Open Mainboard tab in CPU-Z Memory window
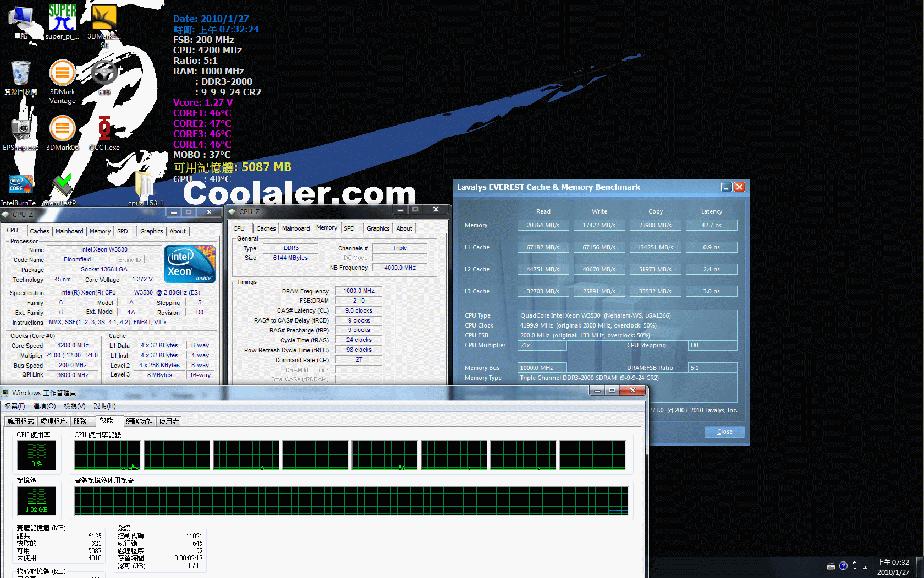This screenshot has height=578, width=924. click(x=296, y=228)
